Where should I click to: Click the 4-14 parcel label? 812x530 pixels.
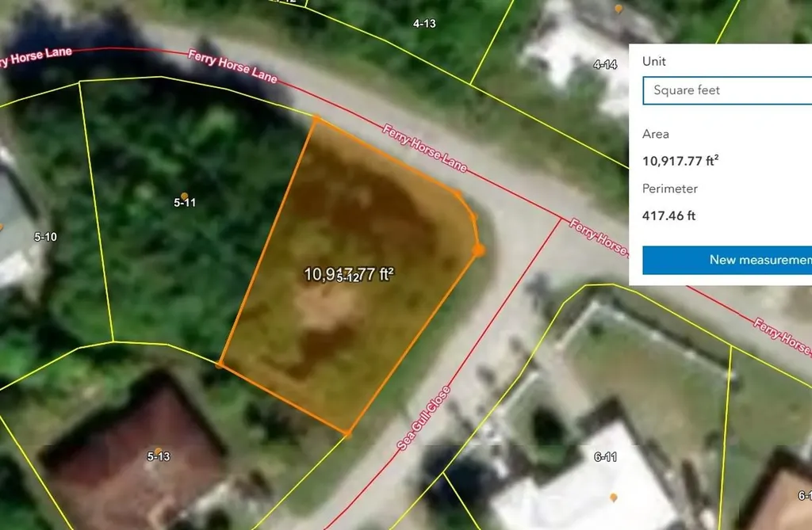click(x=605, y=65)
